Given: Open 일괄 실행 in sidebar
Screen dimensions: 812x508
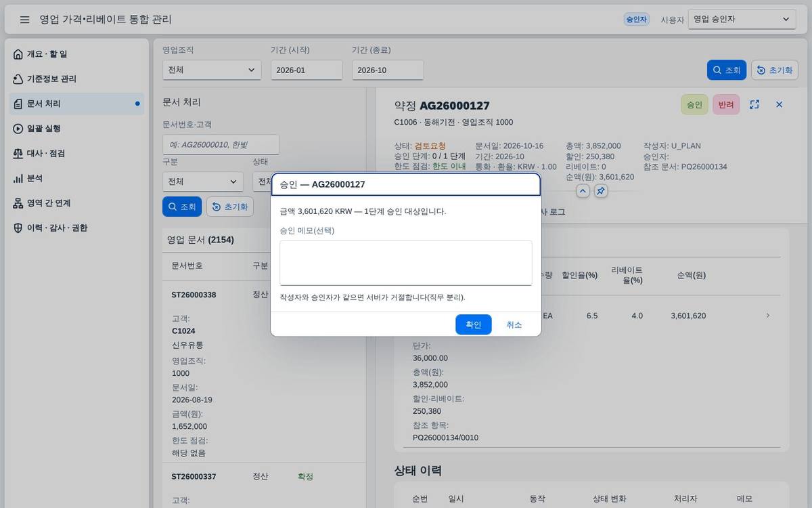Looking at the screenshot, I should [x=76, y=129].
